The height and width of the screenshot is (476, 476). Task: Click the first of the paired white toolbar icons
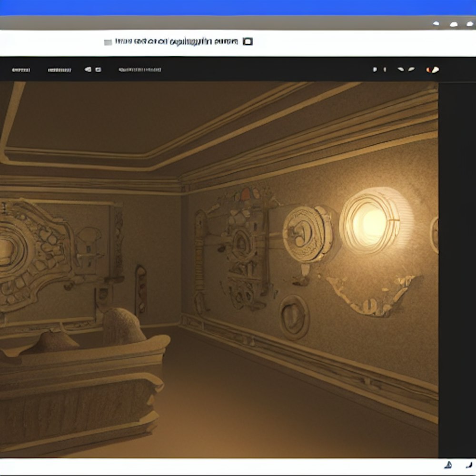pyautogui.click(x=401, y=69)
